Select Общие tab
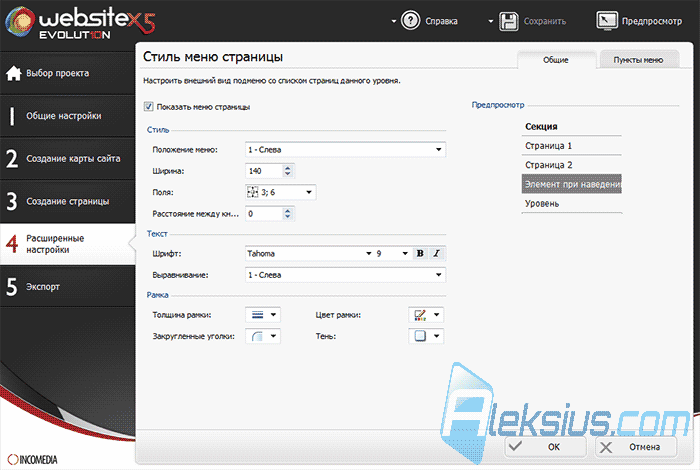Viewport: 700px width, 470px height. tap(556, 60)
